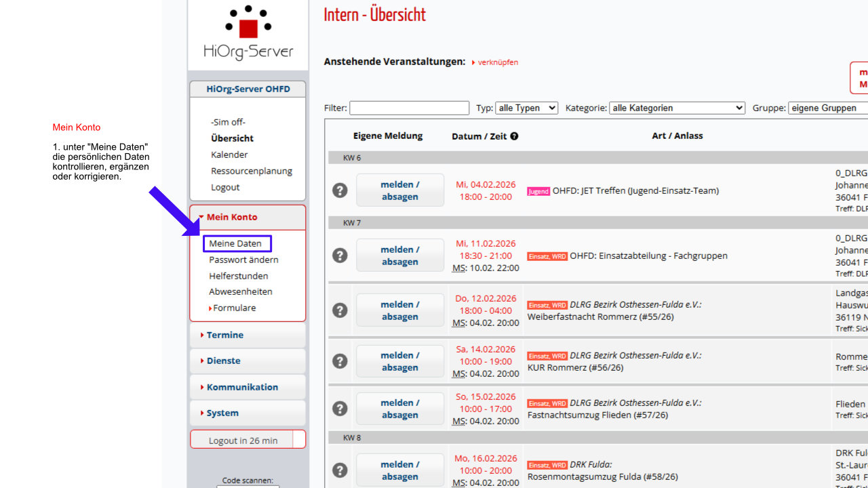Click status question mark for Einsatzabteilung Fachgruppen

pyautogui.click(x=340, y=256)
